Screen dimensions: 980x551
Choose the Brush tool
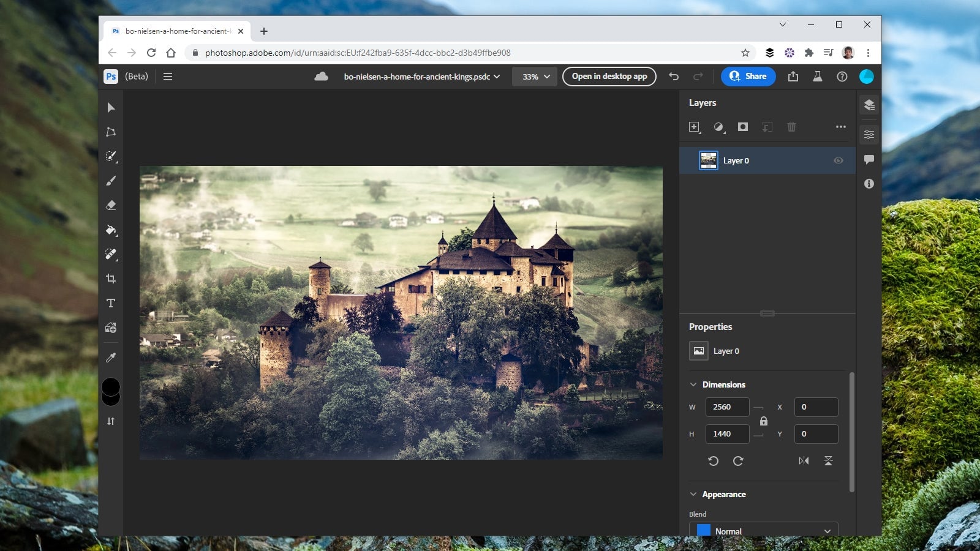(x=111, y=181)
